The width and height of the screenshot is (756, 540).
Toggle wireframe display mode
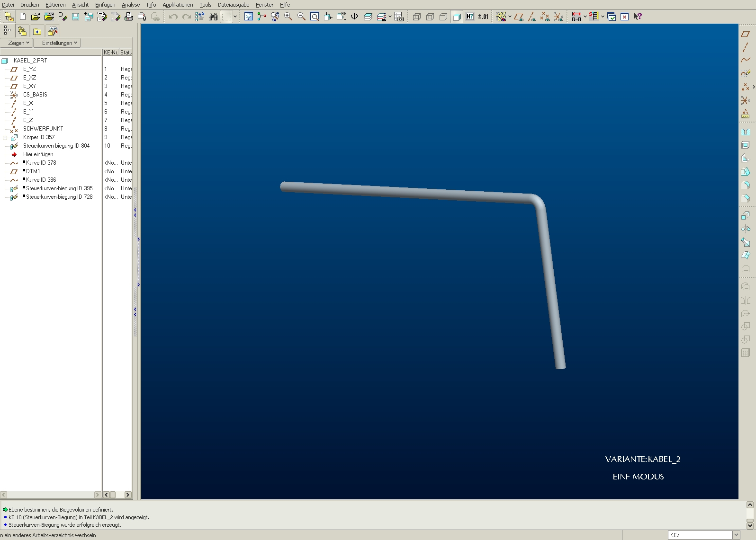click(x=417, y=17)
